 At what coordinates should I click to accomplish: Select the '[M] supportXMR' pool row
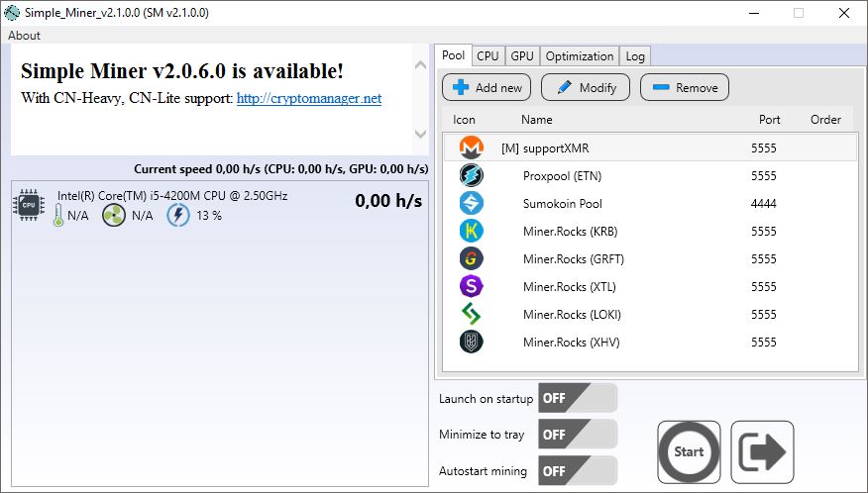[650, 148]
